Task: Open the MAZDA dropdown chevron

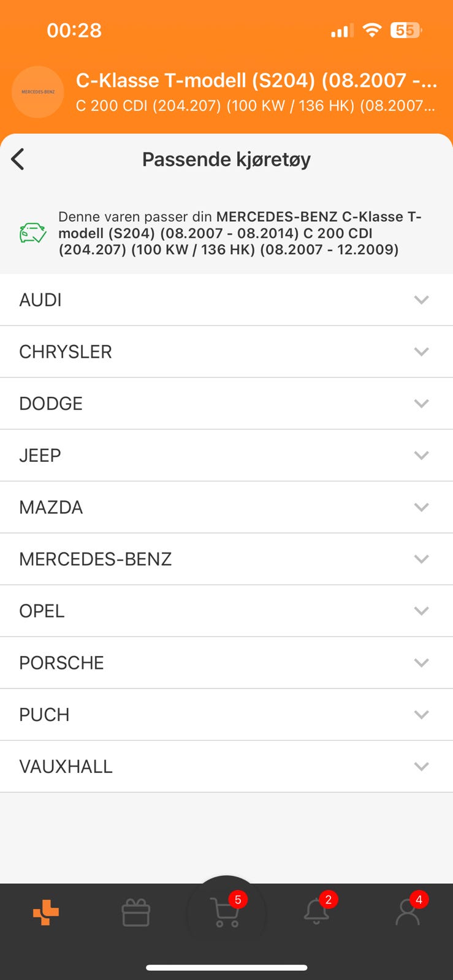Action: pyautogui.click(x=421, y=507)
